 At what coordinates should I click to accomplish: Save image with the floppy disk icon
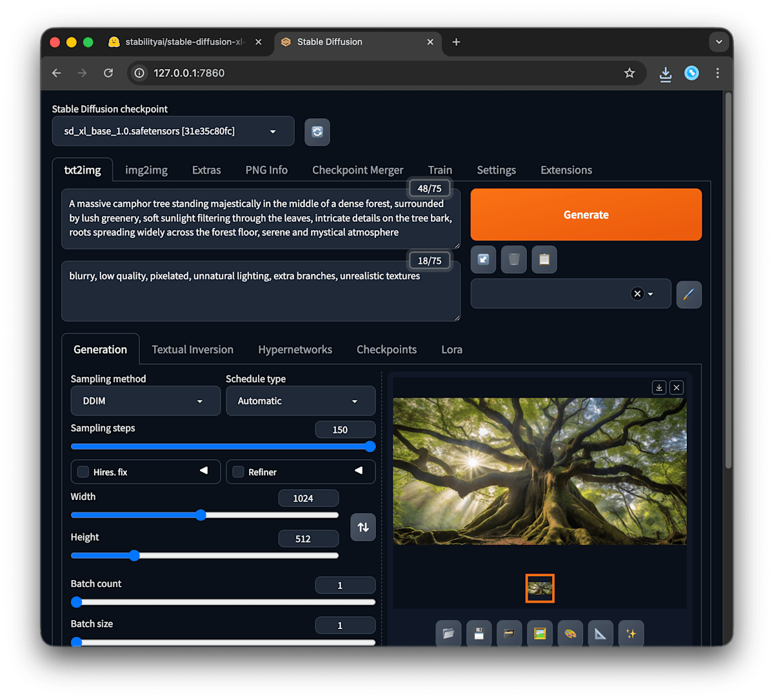click(479, 634)
